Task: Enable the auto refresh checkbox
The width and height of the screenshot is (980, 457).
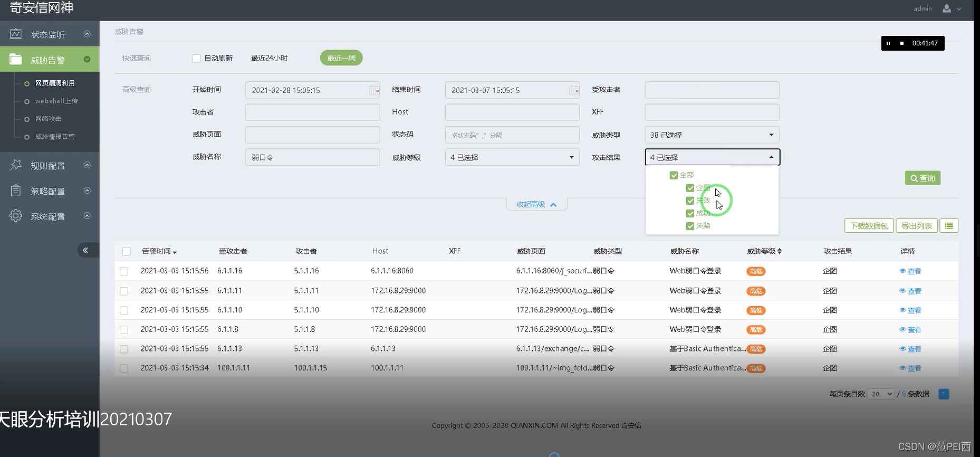Action: (x=197, y=58)
